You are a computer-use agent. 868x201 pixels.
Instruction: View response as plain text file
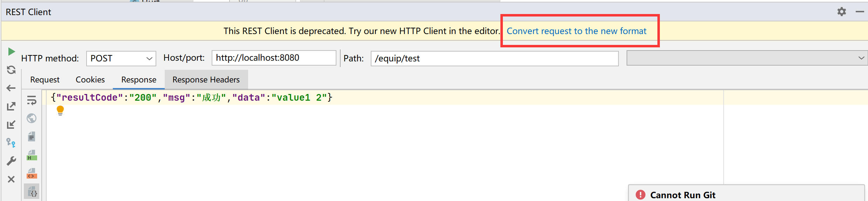tap(32, 136)
